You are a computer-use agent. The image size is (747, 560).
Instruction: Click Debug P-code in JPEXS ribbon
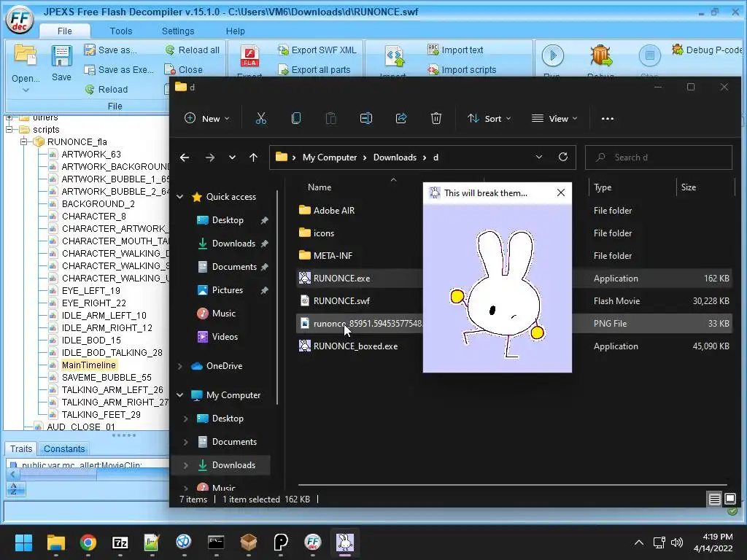point(708,50)
